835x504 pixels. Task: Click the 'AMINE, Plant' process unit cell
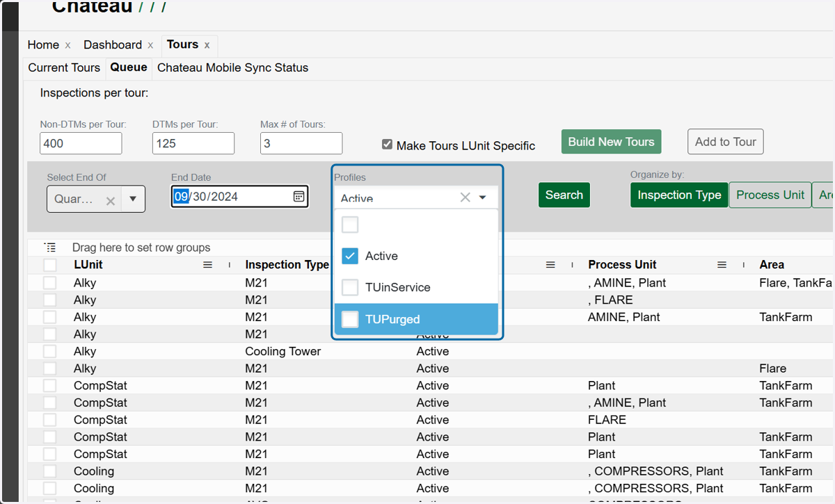point(624,317)
